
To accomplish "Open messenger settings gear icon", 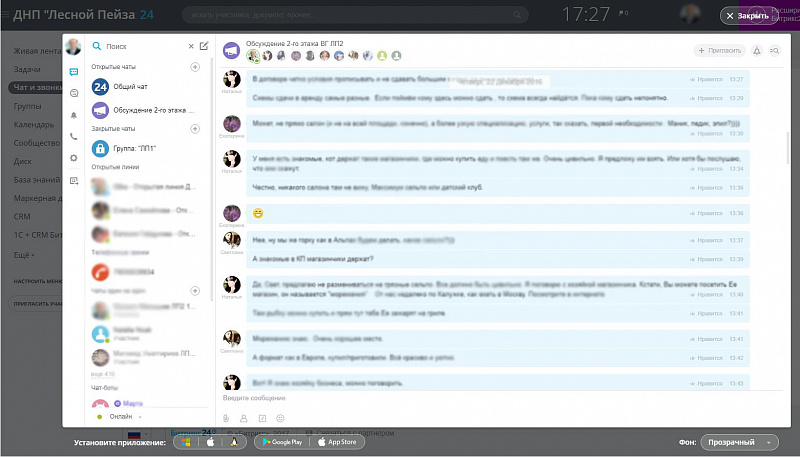I will 74,158.
